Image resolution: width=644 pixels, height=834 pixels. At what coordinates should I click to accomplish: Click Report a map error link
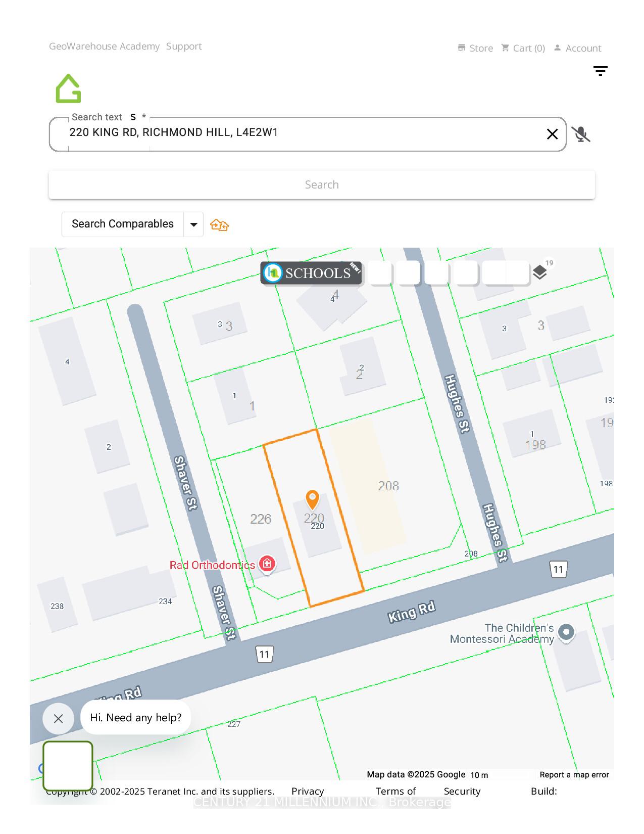(x=574, y=775)
